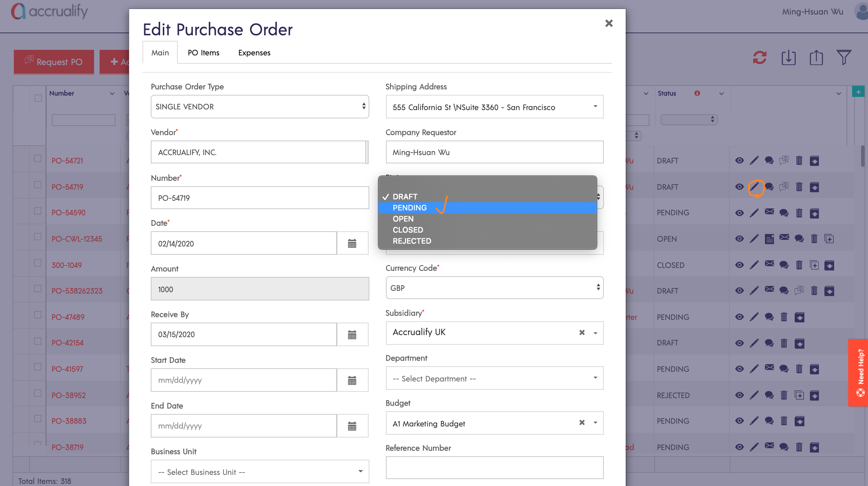868x486 pixels.
Task: Click the Reference Number input field
Action: pyautogui.click(x=495, y=468)
